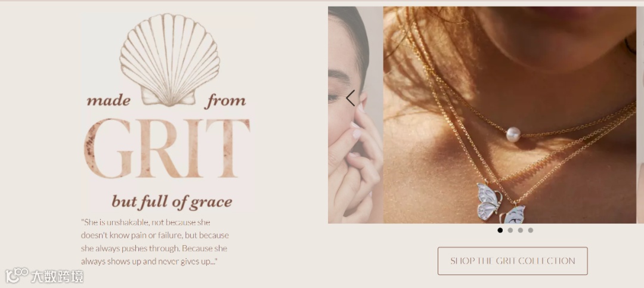Switch to the second carousel dot
The width and height of the screenshot is (644, 288).
pos(510,230)
